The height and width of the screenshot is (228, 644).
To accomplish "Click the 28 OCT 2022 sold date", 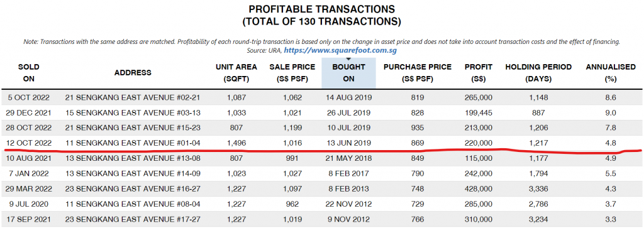I will (29, 128).
